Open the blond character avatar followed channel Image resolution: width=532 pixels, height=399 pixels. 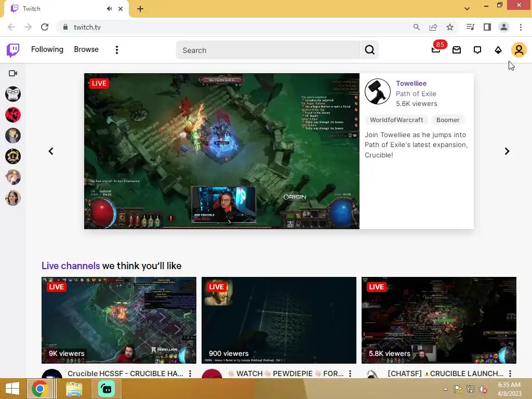coord(13,136)
